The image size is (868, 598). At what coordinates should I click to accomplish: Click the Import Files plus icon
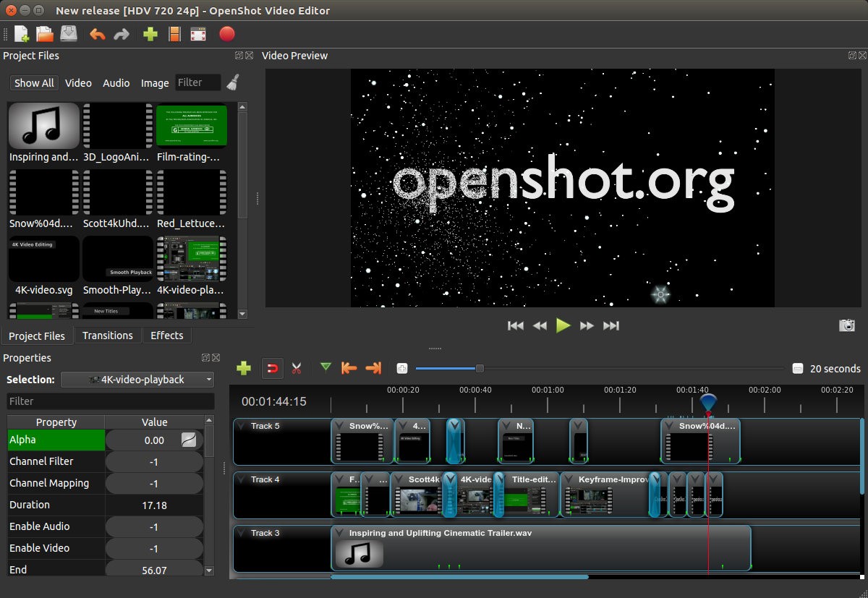[x=150, y=33]
